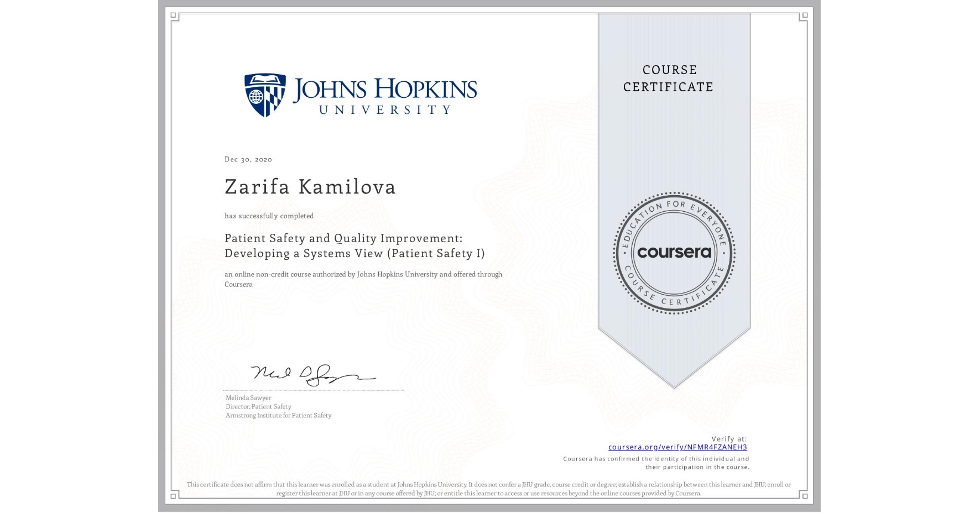Click the Director, Patient Safety title line
The height and width of the screenshot is (513, 980).
tap(258, 406)
